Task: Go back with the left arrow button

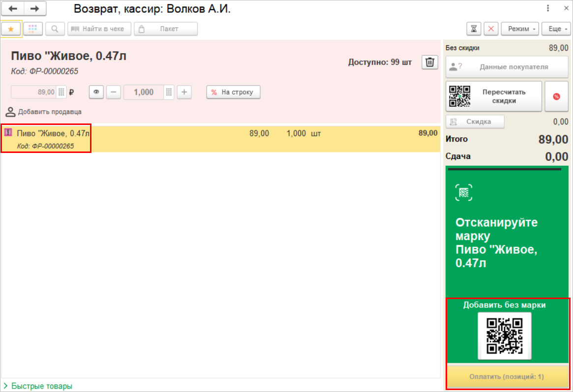Action: 13,8
